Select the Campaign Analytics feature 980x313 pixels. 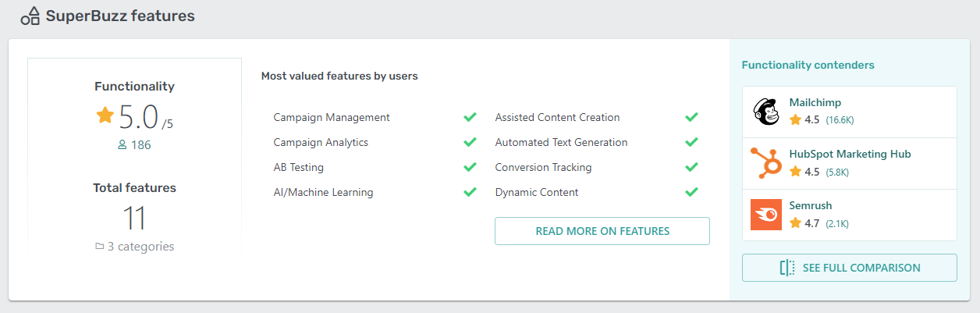coord(321,142)
